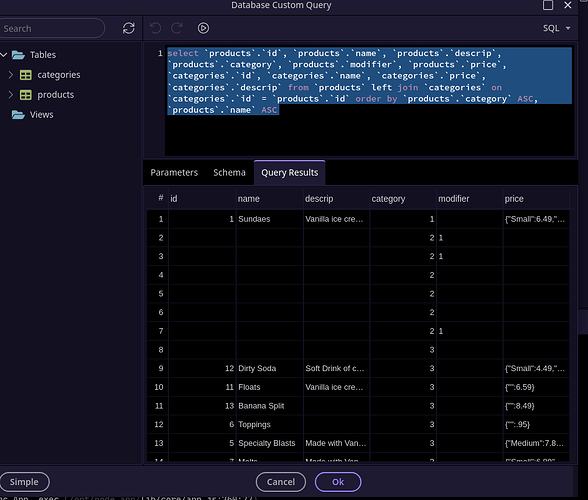
Task: Click the Floats name cell
Action: click(x=269, y=387)
